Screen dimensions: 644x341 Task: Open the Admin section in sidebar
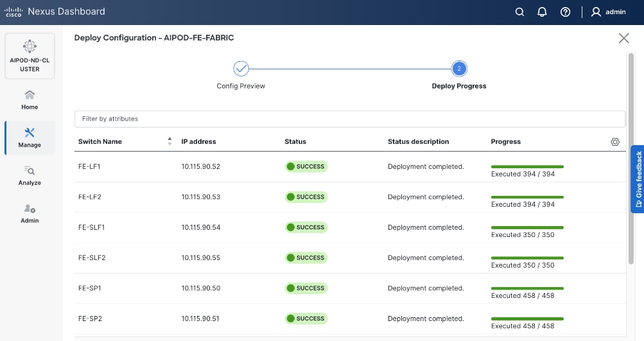click(30, 213)
